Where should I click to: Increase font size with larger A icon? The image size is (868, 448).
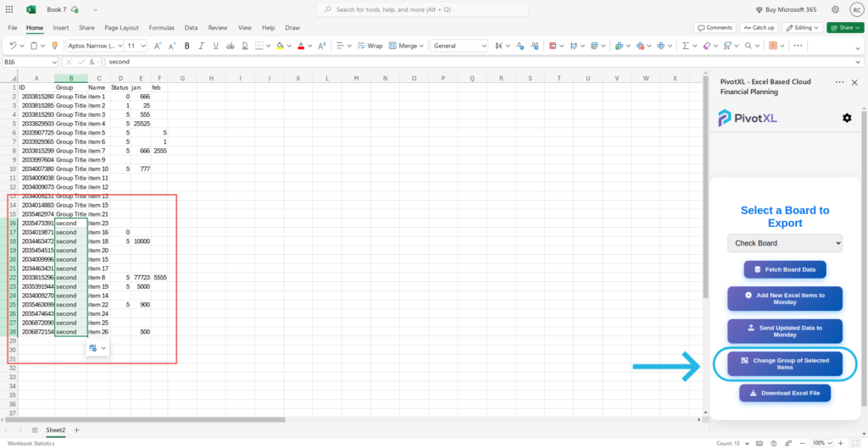coord(158,46)
